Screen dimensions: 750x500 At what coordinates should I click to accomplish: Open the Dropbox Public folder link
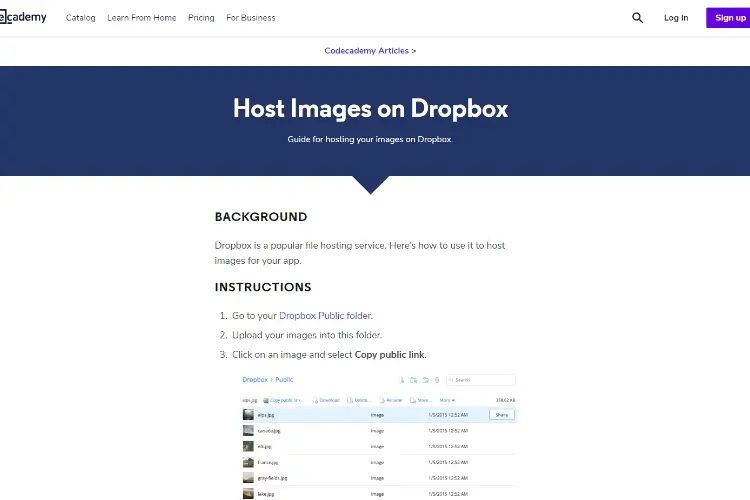pyautogui.click(x=325, y=316)
